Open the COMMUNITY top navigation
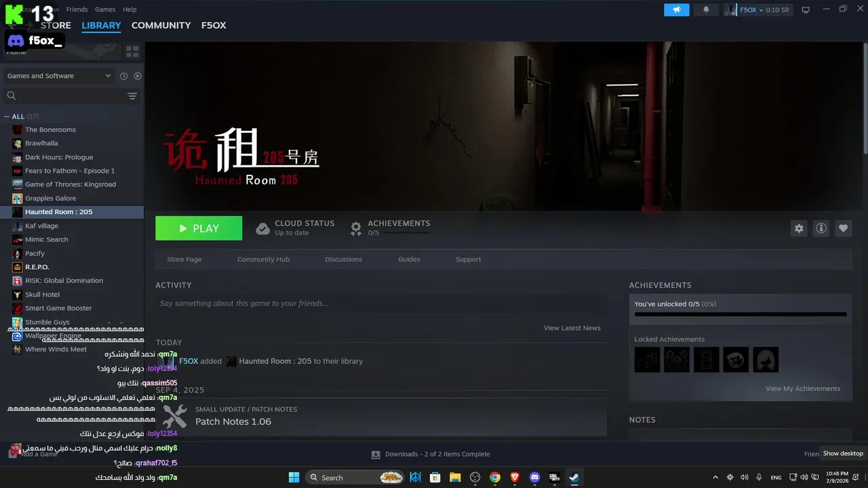Image resolution: width=868 pixels, height=488 pixels. (x=161, y=25)
